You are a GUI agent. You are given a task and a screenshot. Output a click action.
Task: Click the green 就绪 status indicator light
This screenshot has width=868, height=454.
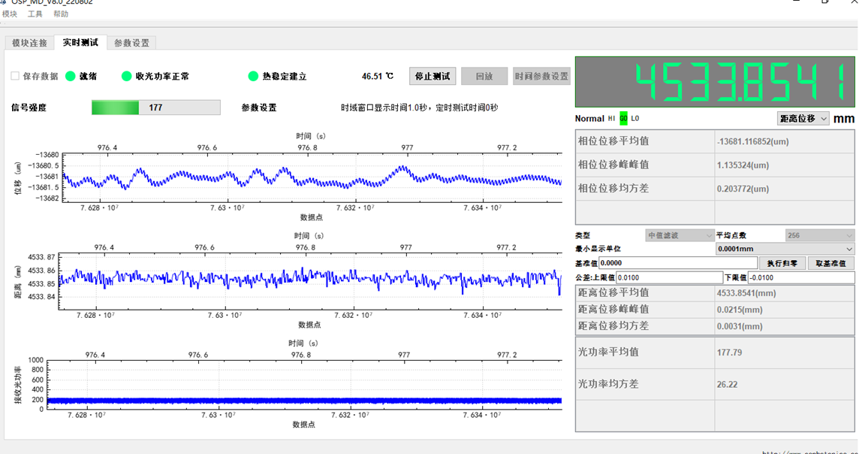pos(71,76)
